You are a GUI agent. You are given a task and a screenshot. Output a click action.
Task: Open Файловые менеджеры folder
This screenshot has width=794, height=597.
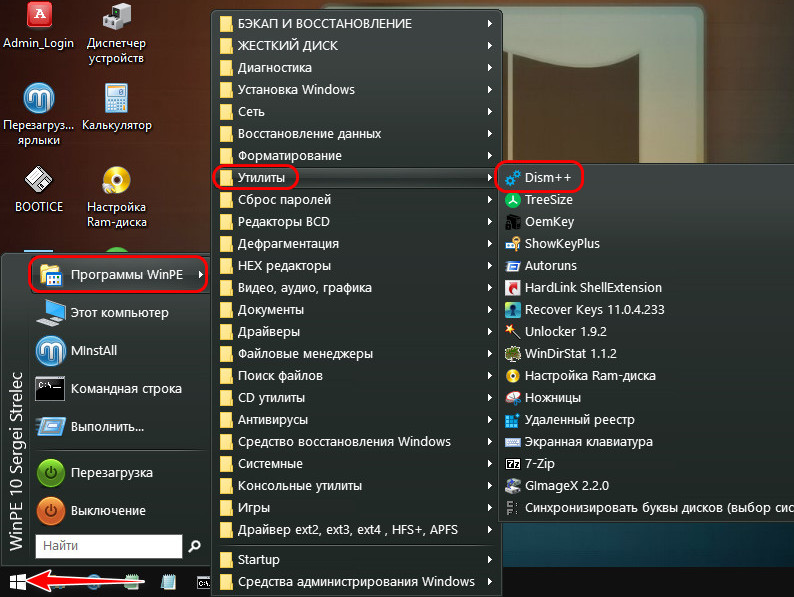pos(357,353)
